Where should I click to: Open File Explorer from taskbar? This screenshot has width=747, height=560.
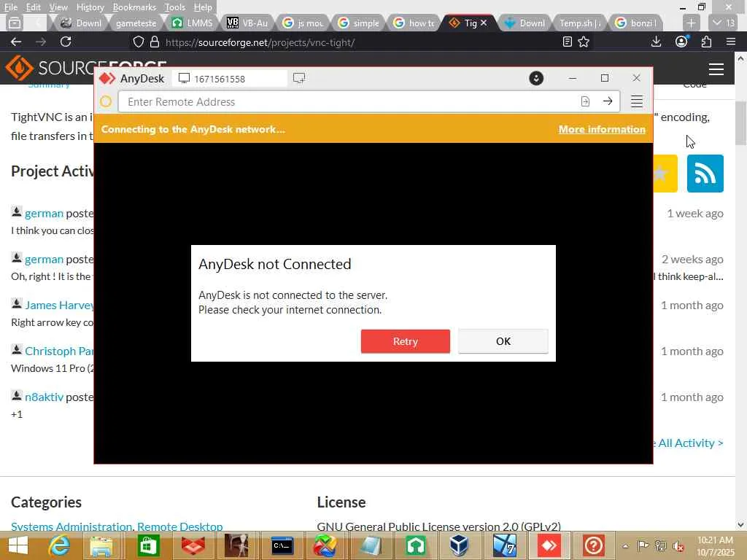click(x=101, y=545)
